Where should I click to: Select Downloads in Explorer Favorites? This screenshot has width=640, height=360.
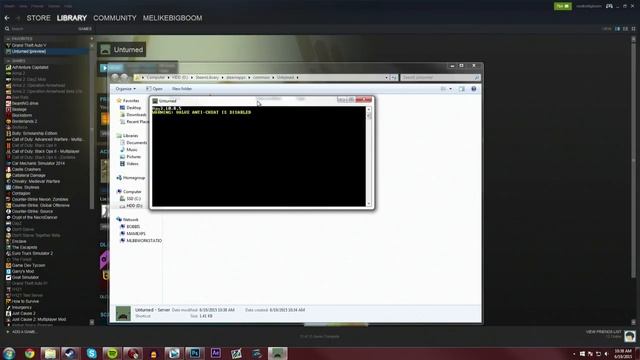(133, 115)
